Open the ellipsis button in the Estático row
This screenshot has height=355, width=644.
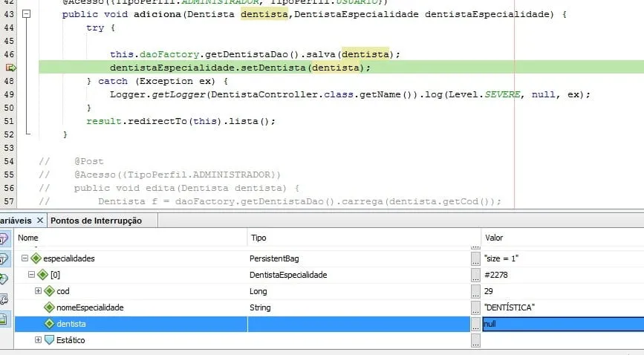tap(475, 340)
